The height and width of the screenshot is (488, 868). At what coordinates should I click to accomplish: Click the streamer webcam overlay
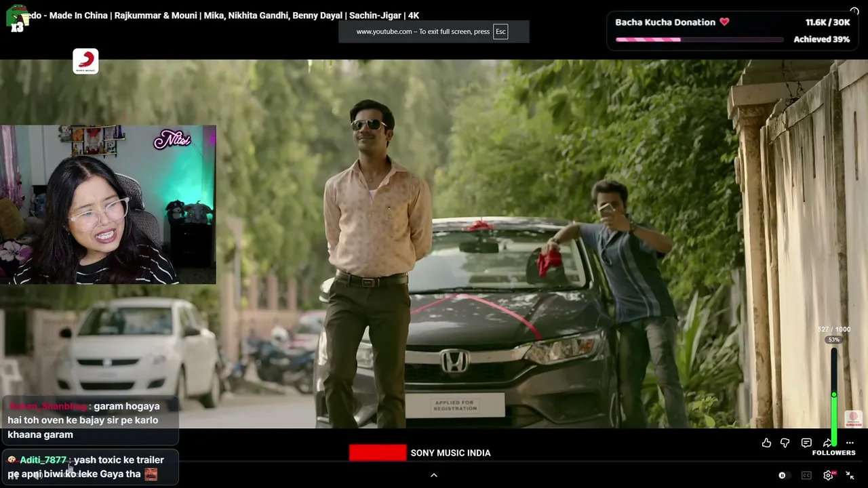(108, 204)
